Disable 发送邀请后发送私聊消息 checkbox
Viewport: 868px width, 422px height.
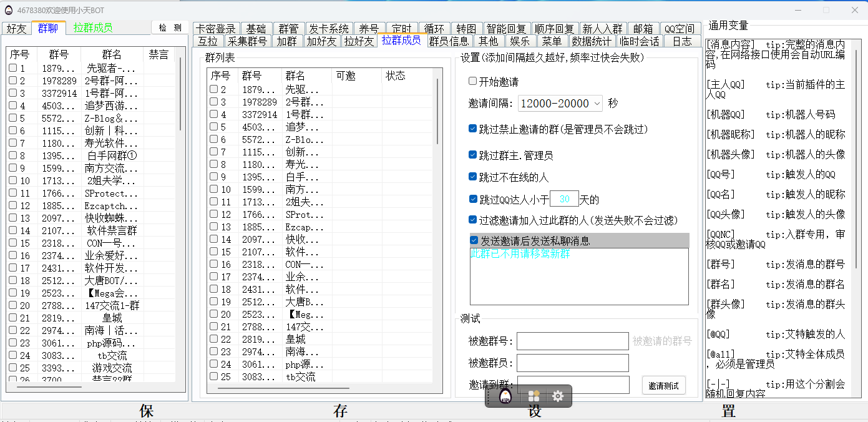474,240
